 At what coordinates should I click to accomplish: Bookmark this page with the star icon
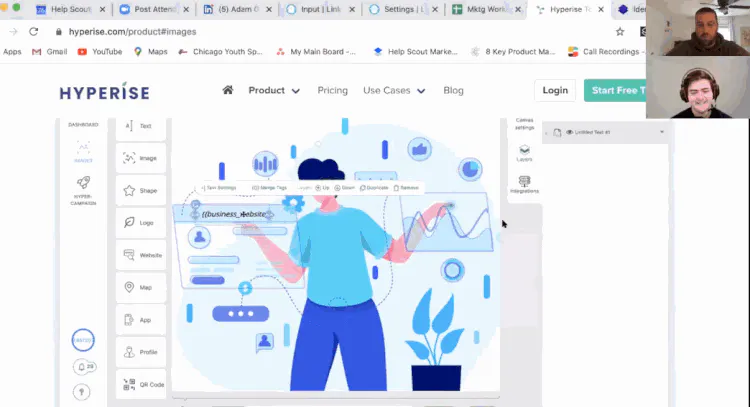620,32
